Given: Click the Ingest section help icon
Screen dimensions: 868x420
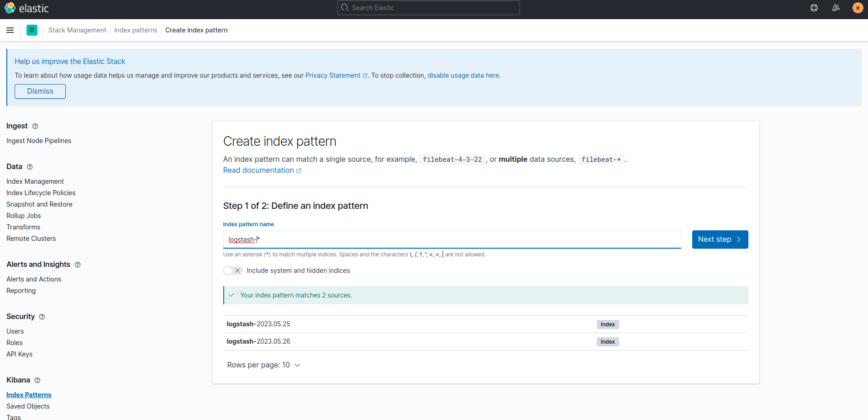Looking at the screenshot, I should [x=35, y=126].
